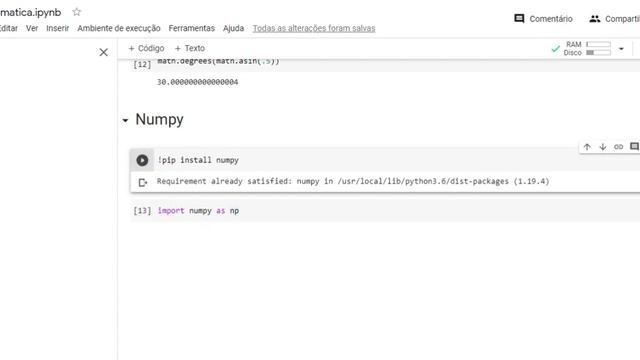The width and height of the screenshot is (640, 360).
Task: Click the pip install numpy code text
Action: point(198,160)
